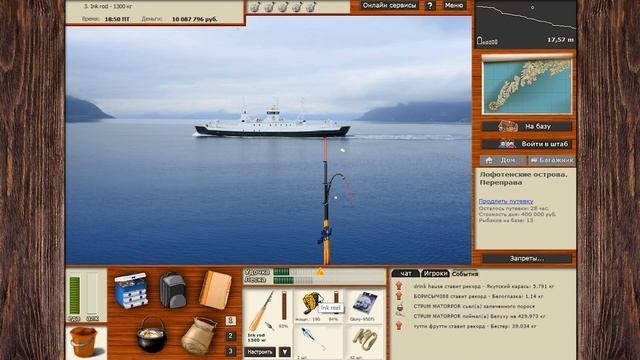Open Онлайн сервисы menu
The image size is (640, 360).
[x=389, y=5]
